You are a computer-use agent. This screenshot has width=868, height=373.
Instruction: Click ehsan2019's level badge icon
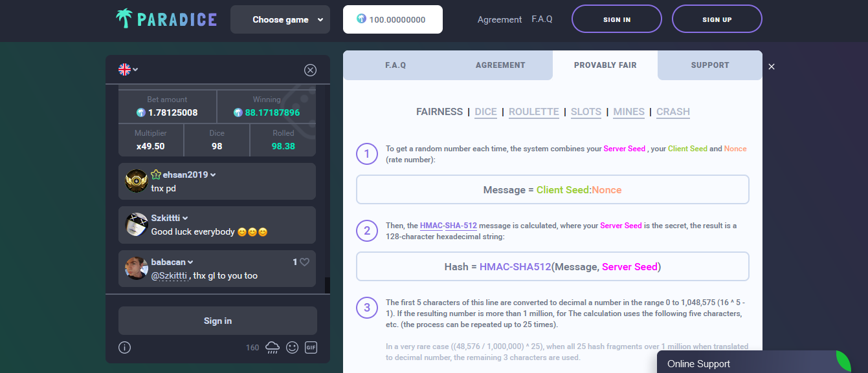pyautogui.click(x=156, y=175)
